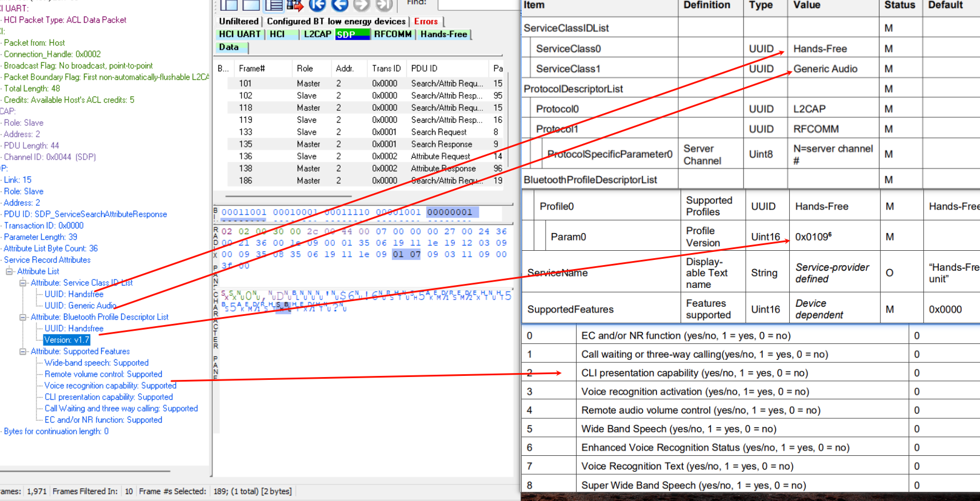Select the Hands-Free protocol tab
980x501 pixels.
(x=444, y=34)
